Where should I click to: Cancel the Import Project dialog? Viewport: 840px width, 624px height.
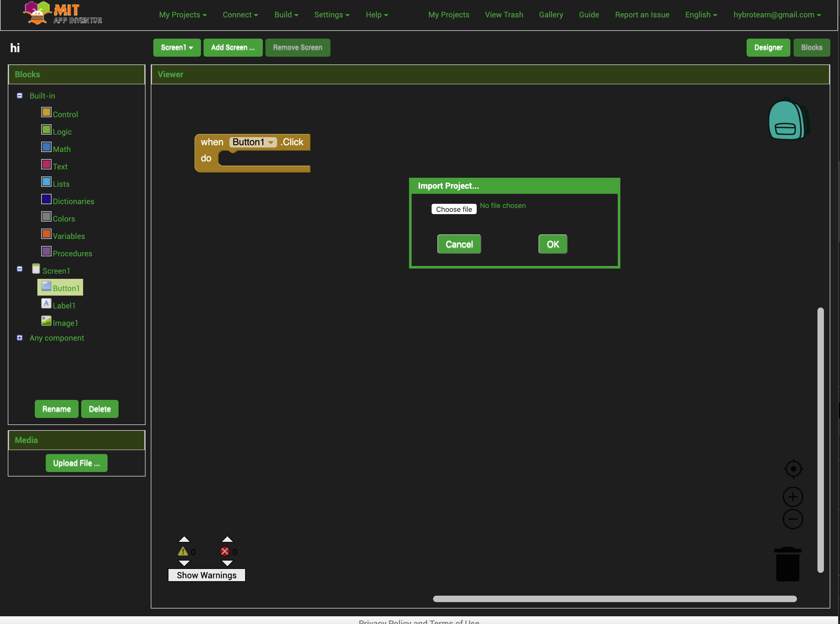(x=459, y=244)
